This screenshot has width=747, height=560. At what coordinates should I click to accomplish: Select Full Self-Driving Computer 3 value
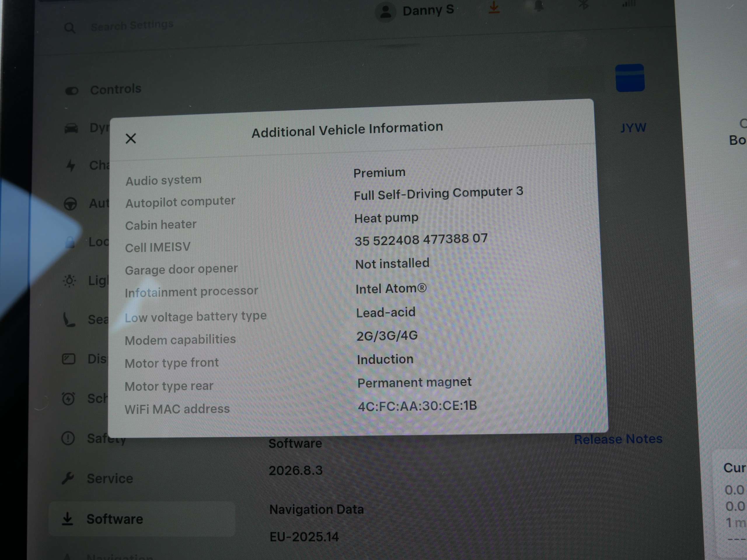click(438, 193)
